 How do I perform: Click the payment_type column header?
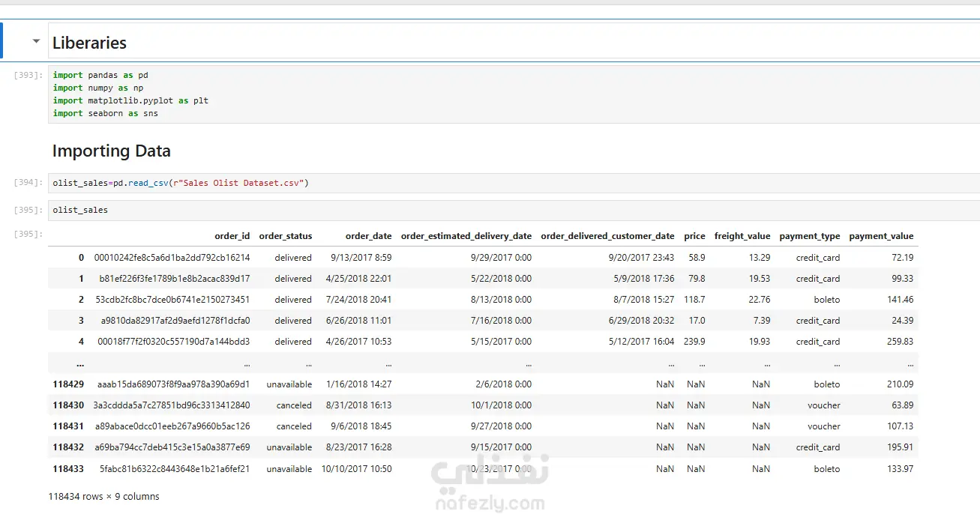coord(810,236)
